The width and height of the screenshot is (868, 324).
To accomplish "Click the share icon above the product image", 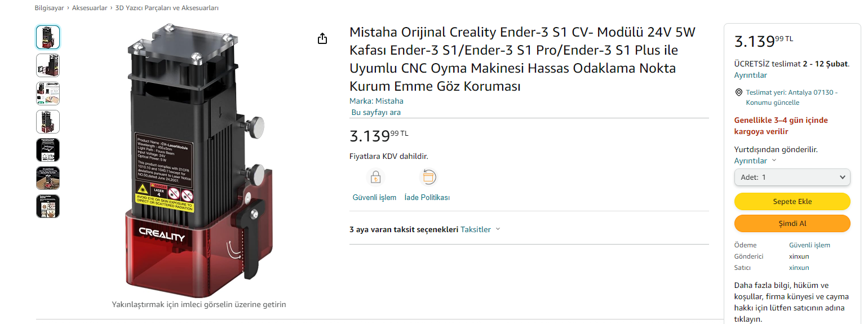I will [x=322, y=38].
